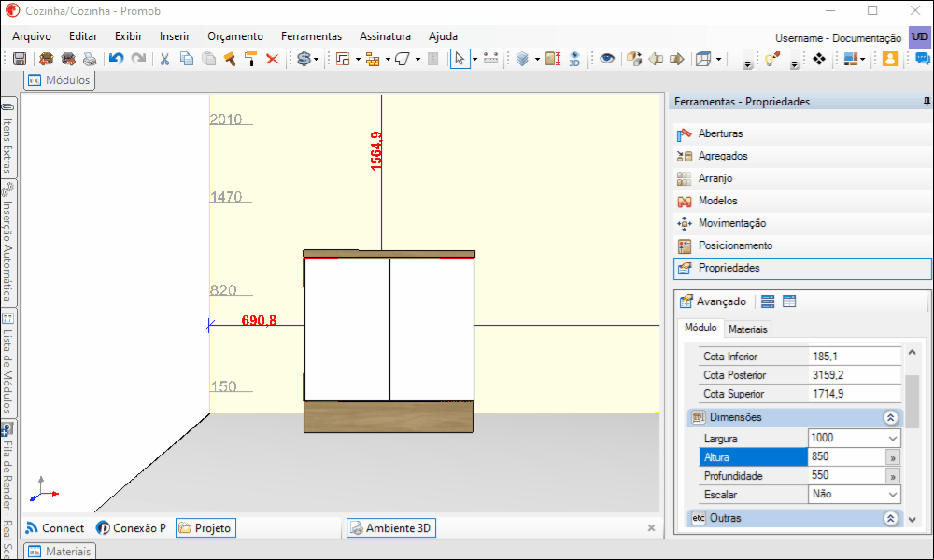Open the Arranjo tool

tap(802, 178)
